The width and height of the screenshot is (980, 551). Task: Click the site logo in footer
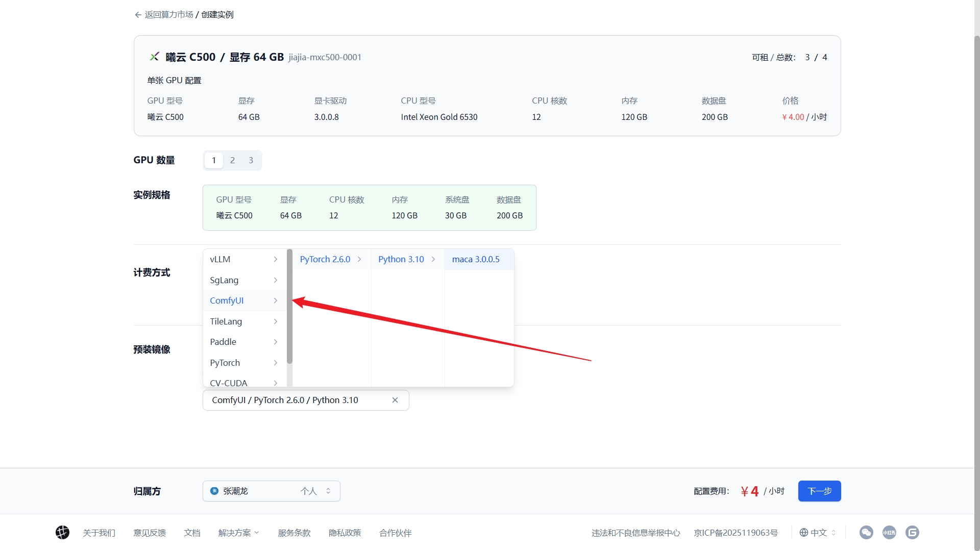(x=62, y=533)
